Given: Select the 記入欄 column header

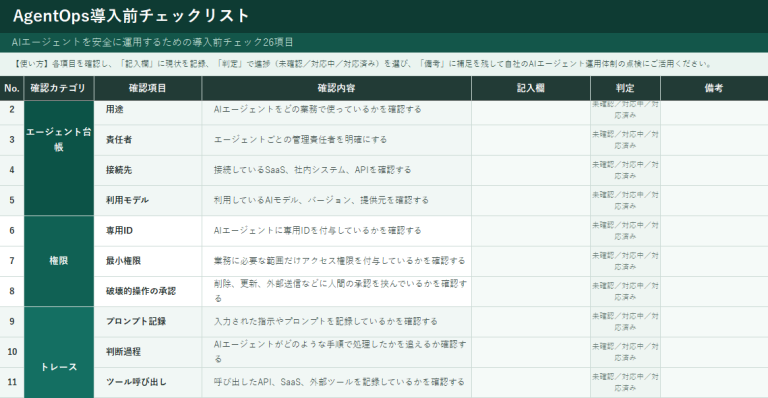Looking at the screenshot, I should tap(531, 88).
